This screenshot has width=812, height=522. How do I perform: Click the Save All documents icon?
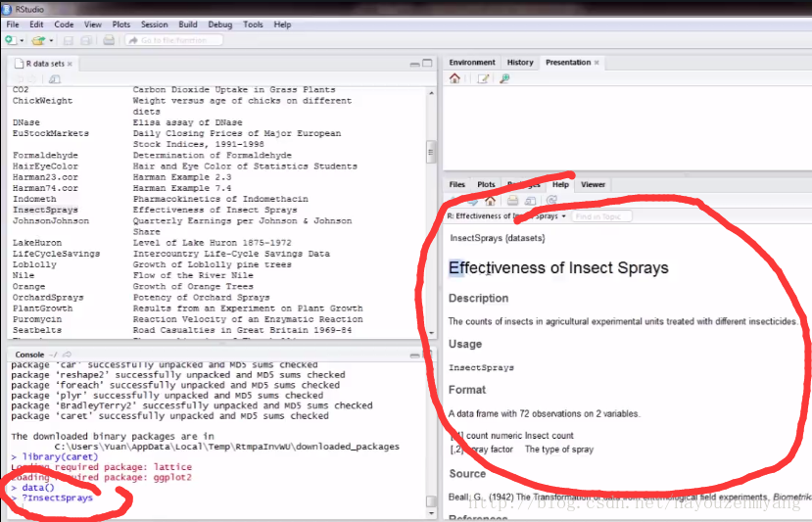[x=86, y=40]
